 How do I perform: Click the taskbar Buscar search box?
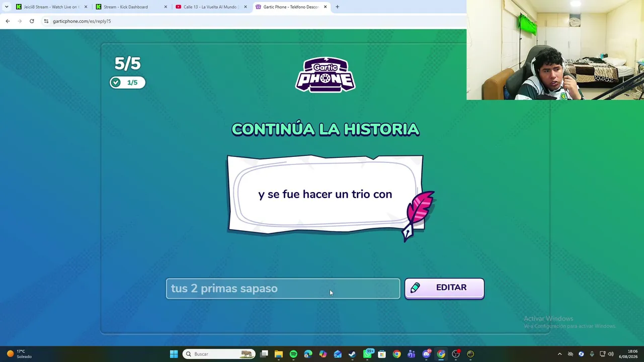(x=218, y=354)
